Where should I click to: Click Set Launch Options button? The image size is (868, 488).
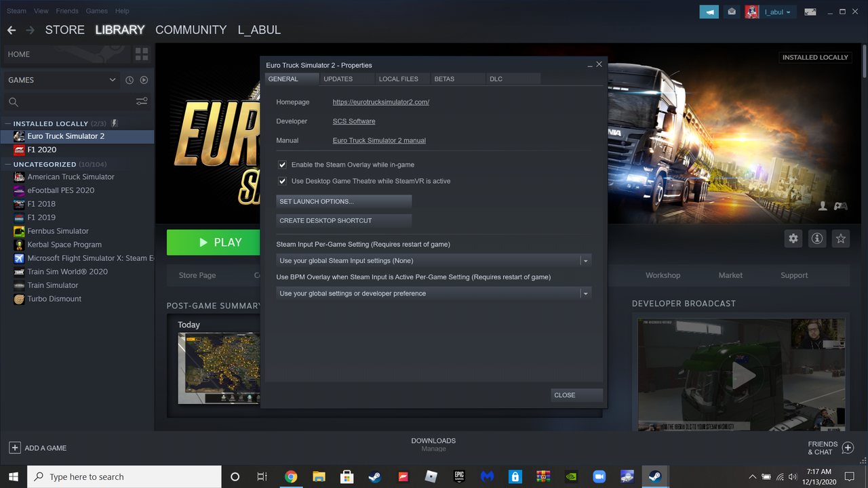344,201
